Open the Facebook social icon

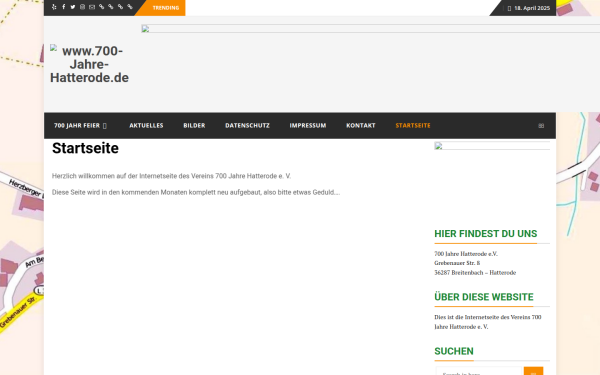[x=64, y=7]
